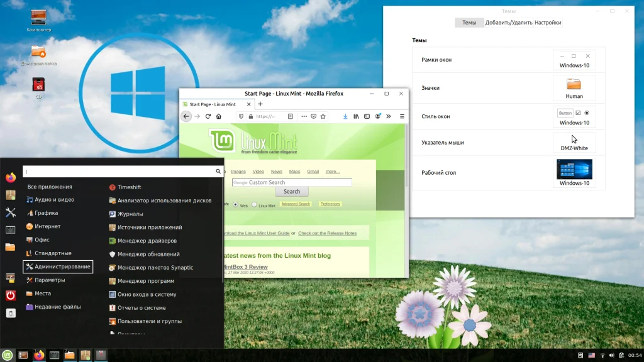Open the Firefox hamburger menu
This screenshot has height=362, width=644.
[x=402, y=116]
